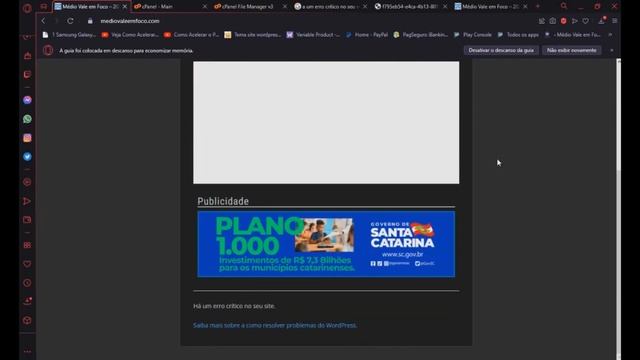Open the Player sidebar icon
Viewport: 640px width, 360px height.
pos(27,182)
